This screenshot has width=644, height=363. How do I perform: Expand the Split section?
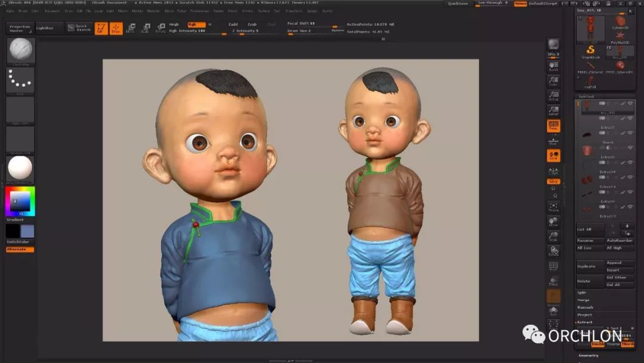point(581,293)
